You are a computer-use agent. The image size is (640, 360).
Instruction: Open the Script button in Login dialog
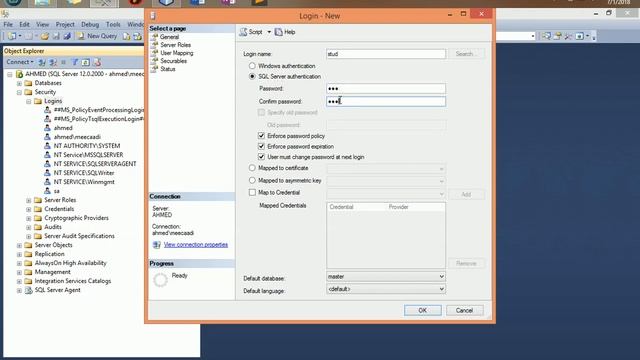[251, 32]
